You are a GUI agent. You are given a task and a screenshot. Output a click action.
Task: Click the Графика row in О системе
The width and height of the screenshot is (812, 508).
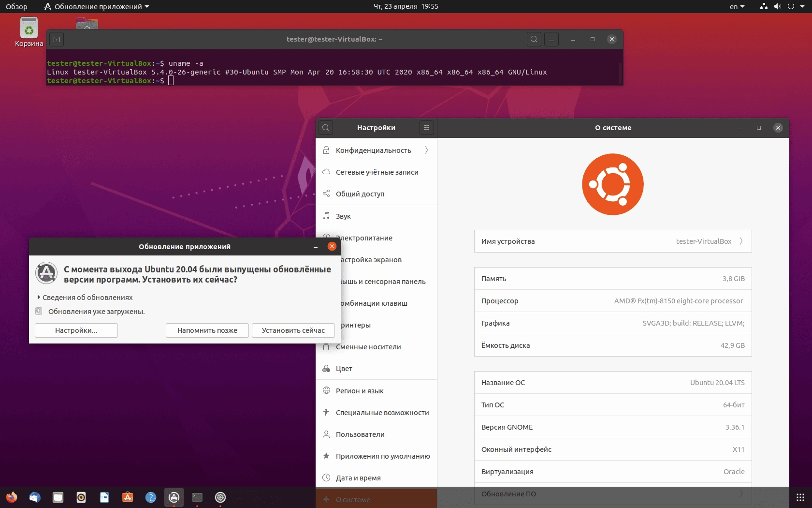pyautogui.click(x=613, y=323)
